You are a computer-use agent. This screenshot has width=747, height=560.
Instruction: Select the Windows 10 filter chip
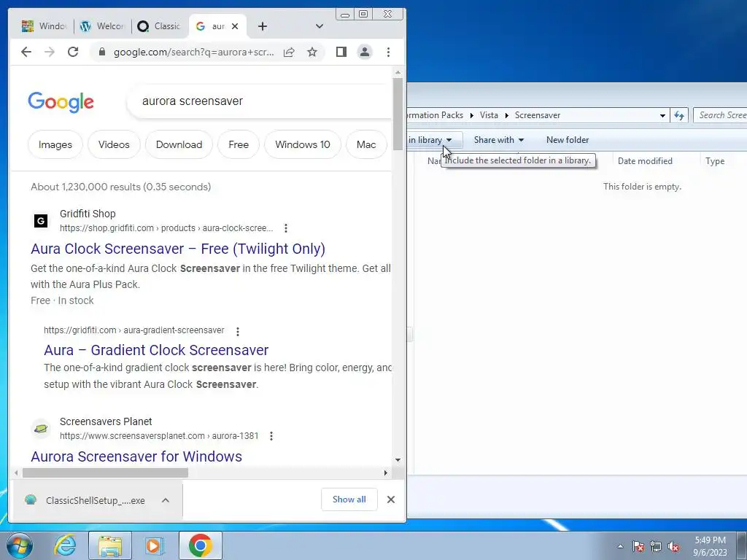click(x=303, y=145)
